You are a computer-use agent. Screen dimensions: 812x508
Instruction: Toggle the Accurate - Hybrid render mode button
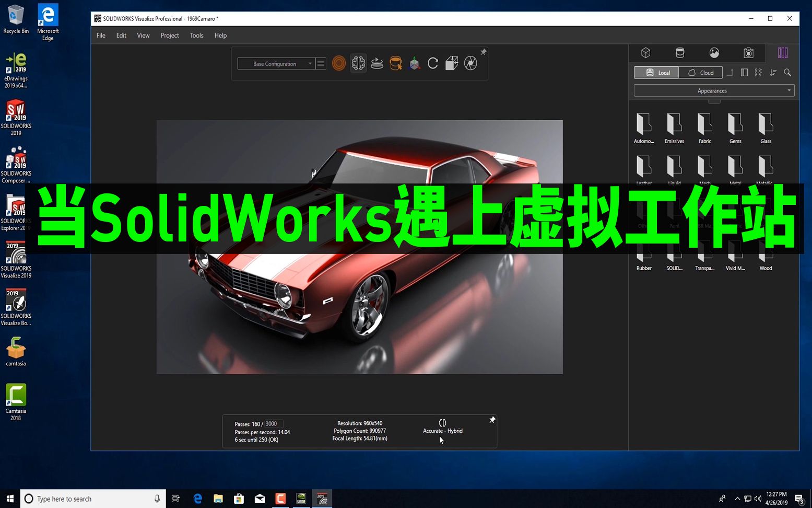point(443,426)
